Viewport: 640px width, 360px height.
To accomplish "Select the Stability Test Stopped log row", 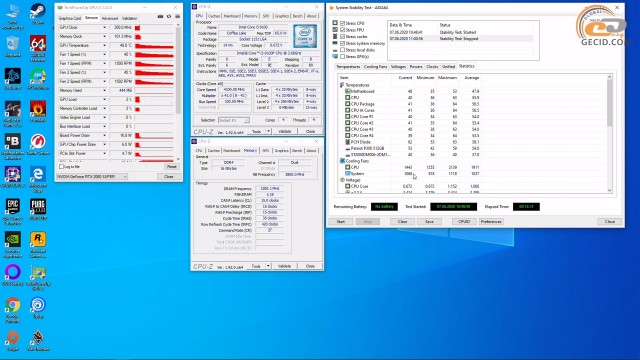I will pyautogui.click(x=460, y=38).
